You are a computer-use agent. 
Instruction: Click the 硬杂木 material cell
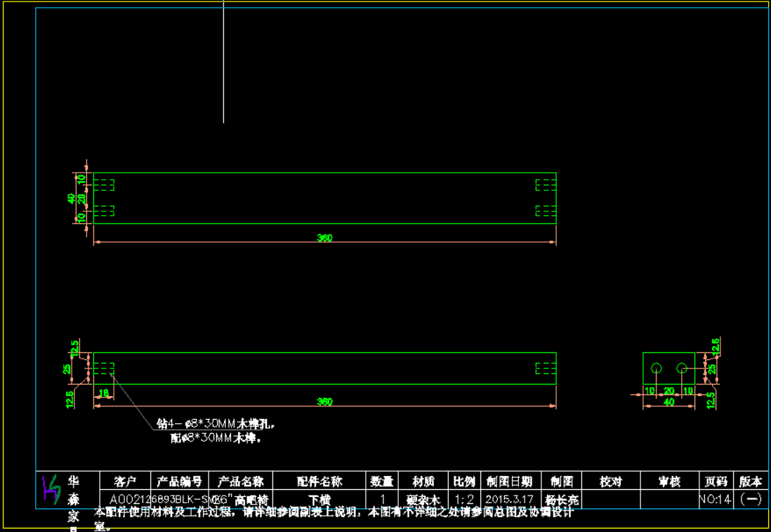click(423, 500)
